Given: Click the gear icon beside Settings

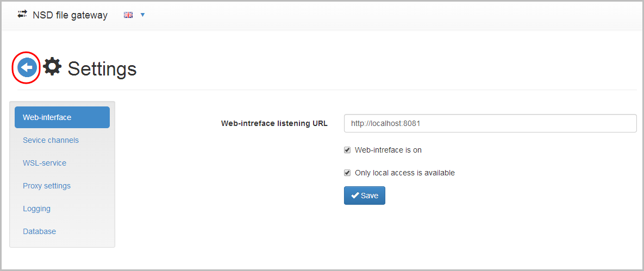Looking at the screenshot, I should click(52, 67).
